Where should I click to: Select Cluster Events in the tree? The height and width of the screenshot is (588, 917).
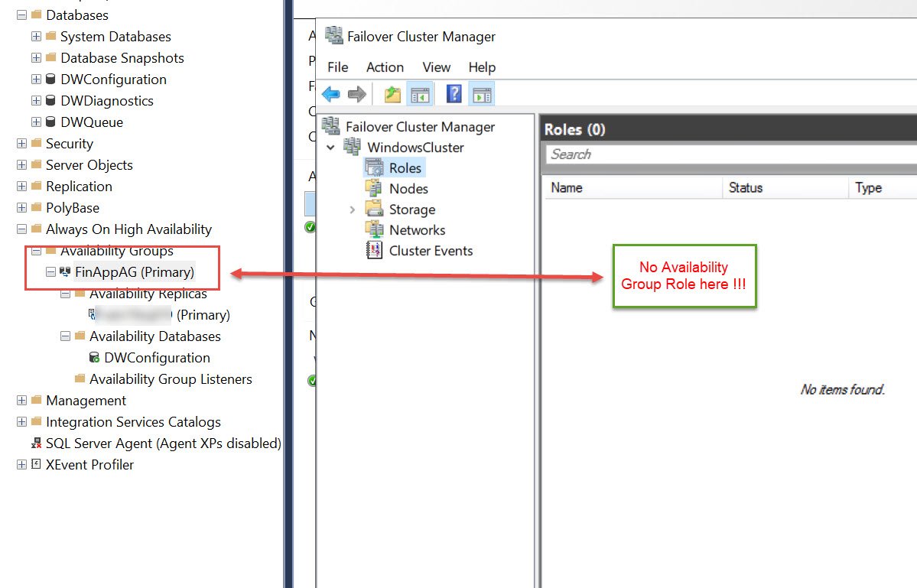coord(431,251)
